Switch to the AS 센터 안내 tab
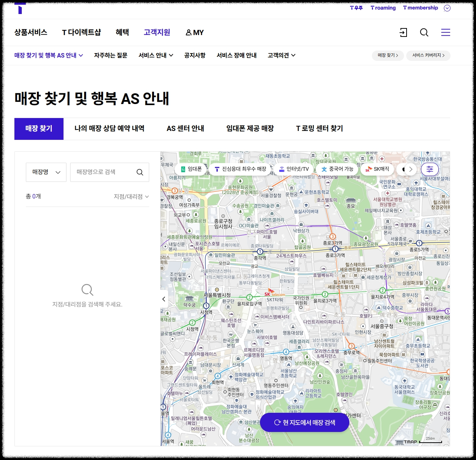 (185, 128)
